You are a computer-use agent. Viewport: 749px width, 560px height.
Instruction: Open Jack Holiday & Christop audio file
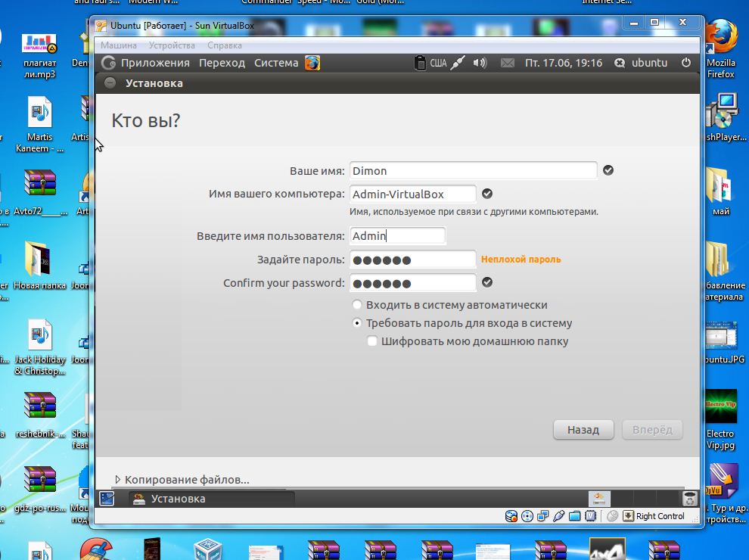point(39,347)
